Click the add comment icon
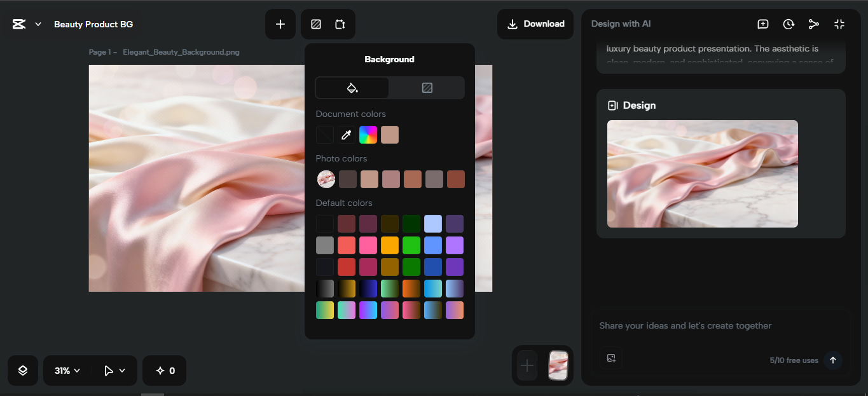 762,24
